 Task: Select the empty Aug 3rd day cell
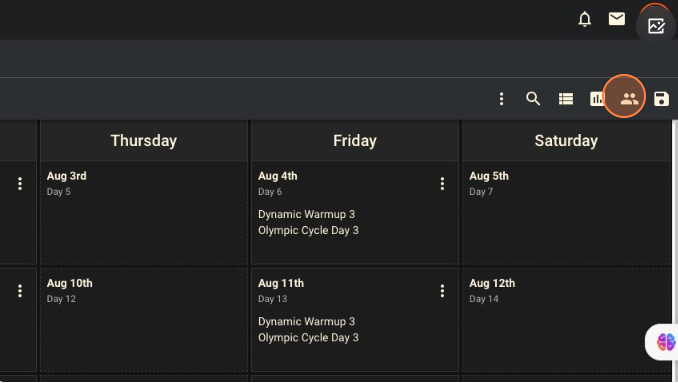144,213
